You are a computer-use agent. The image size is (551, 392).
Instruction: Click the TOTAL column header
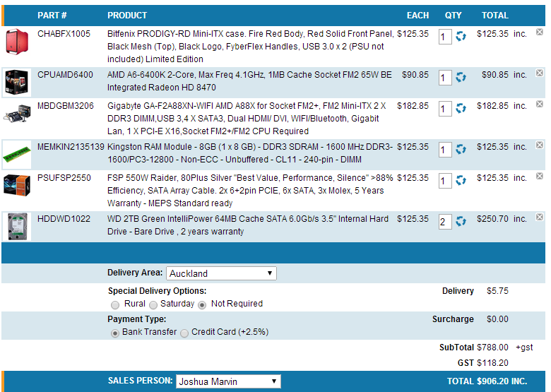pos(494,16)
